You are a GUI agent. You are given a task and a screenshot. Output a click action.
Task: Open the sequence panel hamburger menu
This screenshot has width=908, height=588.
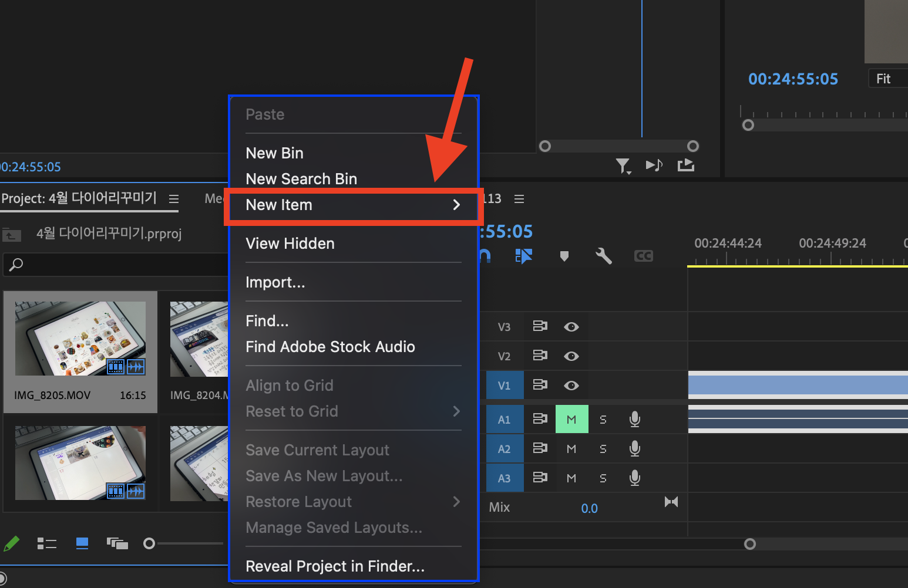coord(519,199)
